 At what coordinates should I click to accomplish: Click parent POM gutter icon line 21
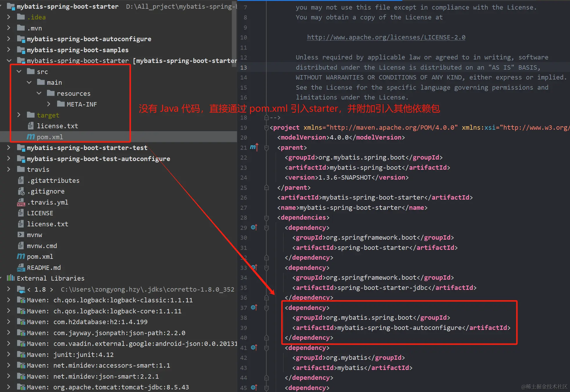[x=254, y=147]
